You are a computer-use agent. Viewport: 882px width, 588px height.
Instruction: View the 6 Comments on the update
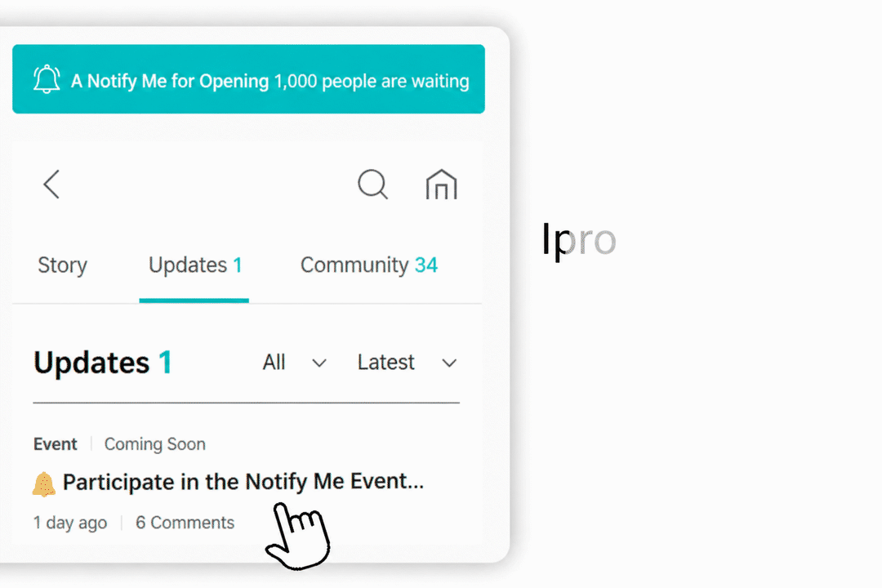click(185, 523)
